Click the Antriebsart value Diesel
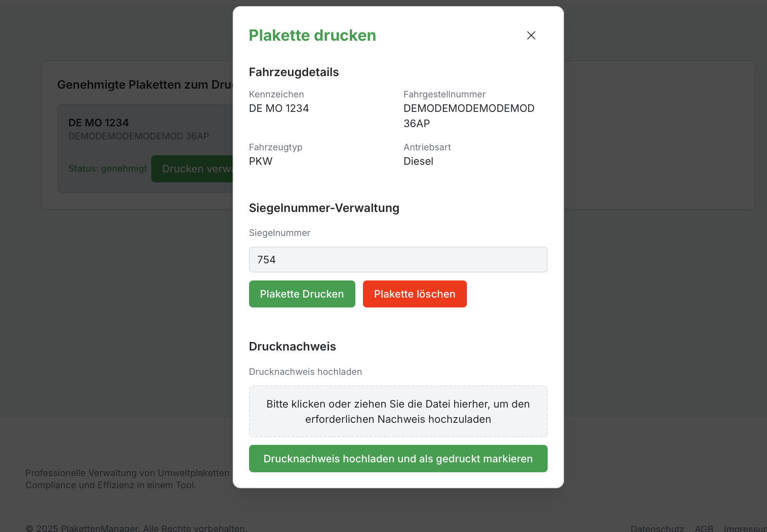Image resolution: width=767 pixels, height=532 pixels. click(x=418, y=161)
